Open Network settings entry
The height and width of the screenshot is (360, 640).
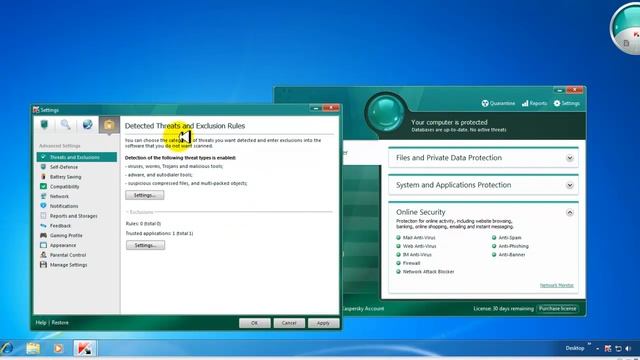[x=59, y=196]
